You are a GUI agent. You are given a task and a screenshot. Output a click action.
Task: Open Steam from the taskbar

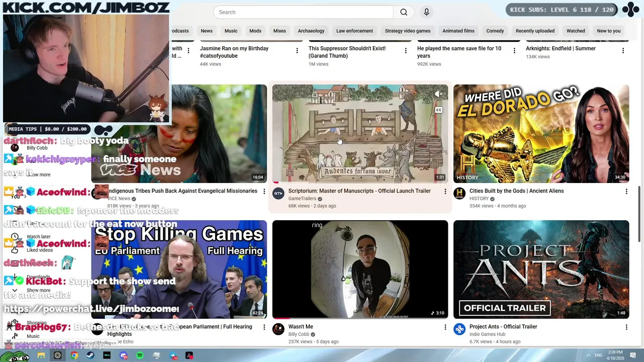(x=90, y=355)
